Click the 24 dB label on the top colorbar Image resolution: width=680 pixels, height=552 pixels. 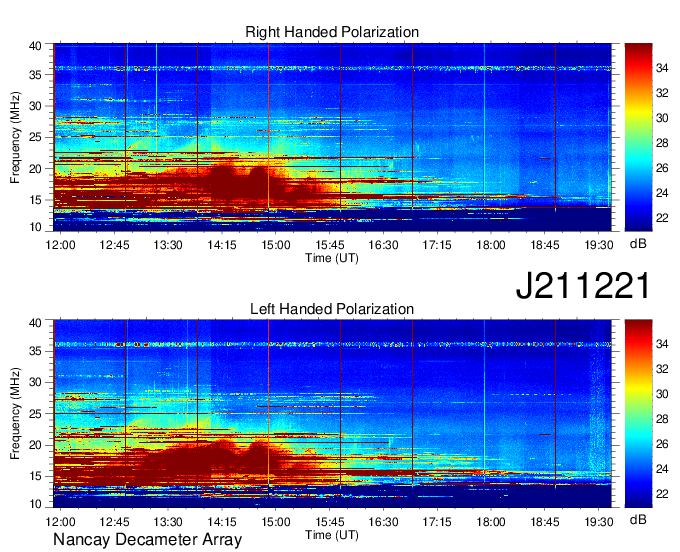pyautogui.click(x=662, y=193)
